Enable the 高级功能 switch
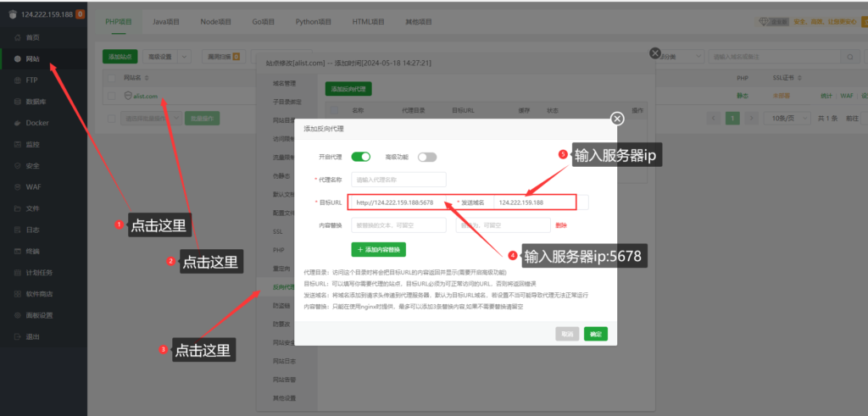This screenshot has height=416, width=868. pyautogui.click(x=426, y=157)
